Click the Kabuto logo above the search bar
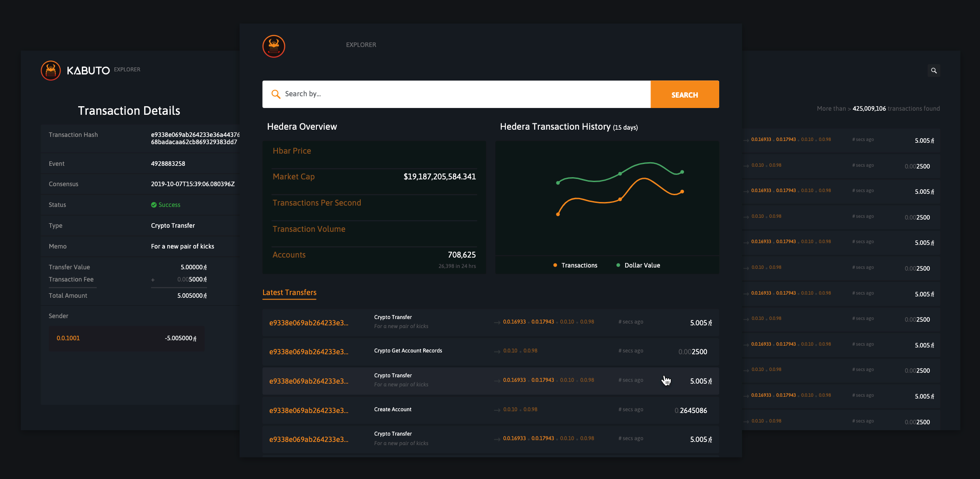 point(274,46)
